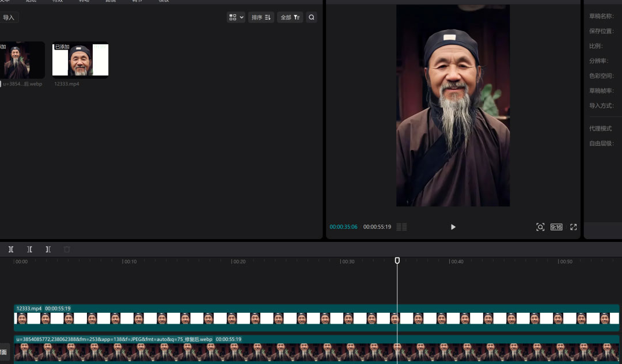Screen dimensions: 622x364
Task: Click the media search magnifier icon
Action: pyautogui.click(x=312, y=17)
